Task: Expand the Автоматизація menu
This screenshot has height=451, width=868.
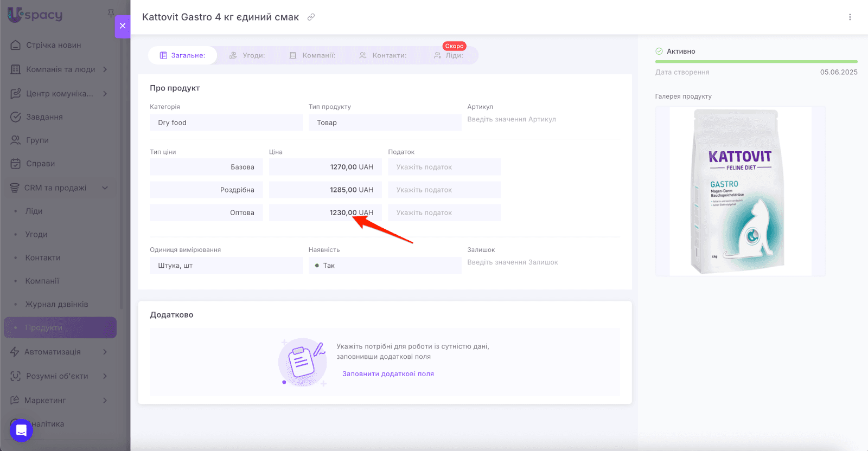Action: pyautogui.click(x=105, y=352)
